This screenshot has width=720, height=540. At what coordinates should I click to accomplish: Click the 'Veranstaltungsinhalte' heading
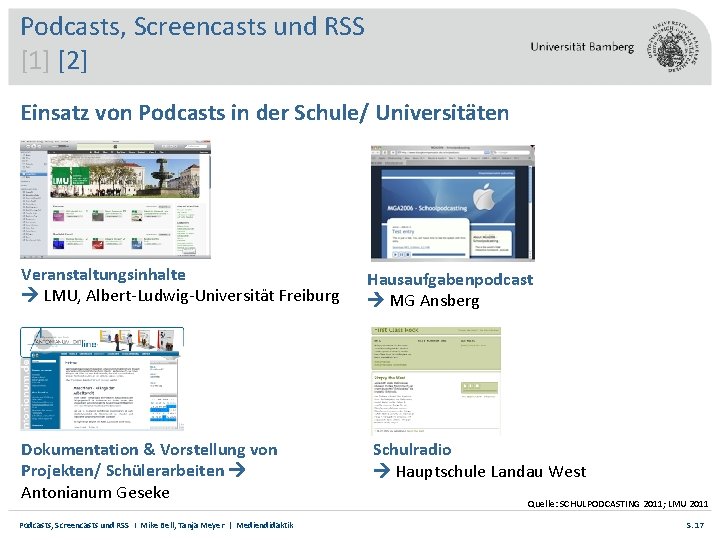103,275
